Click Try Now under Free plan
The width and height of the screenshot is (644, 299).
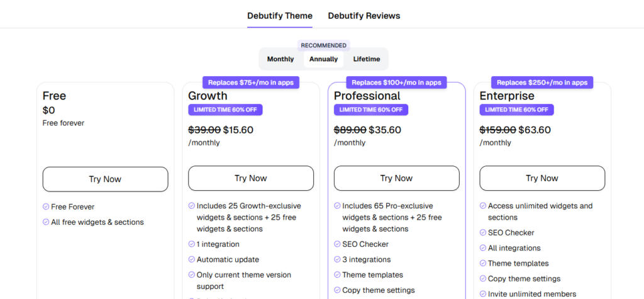(105, 179)
